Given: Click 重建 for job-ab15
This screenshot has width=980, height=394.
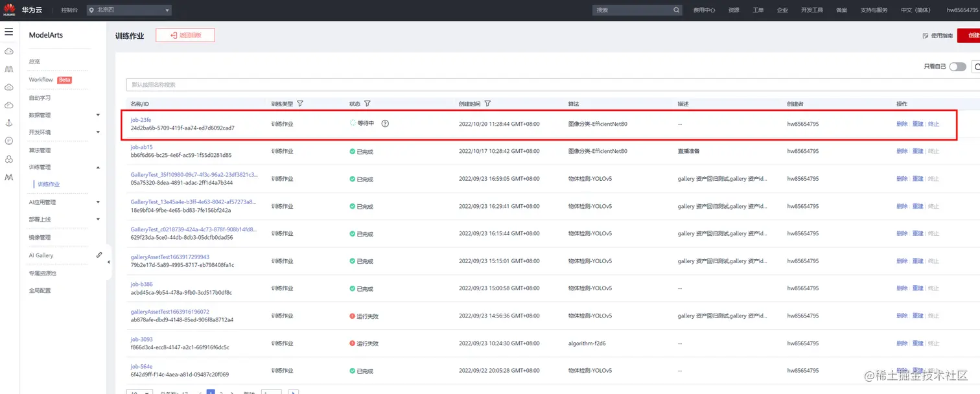Looking at the screenshot, I should pyautogui.click(x=918, y=151).
